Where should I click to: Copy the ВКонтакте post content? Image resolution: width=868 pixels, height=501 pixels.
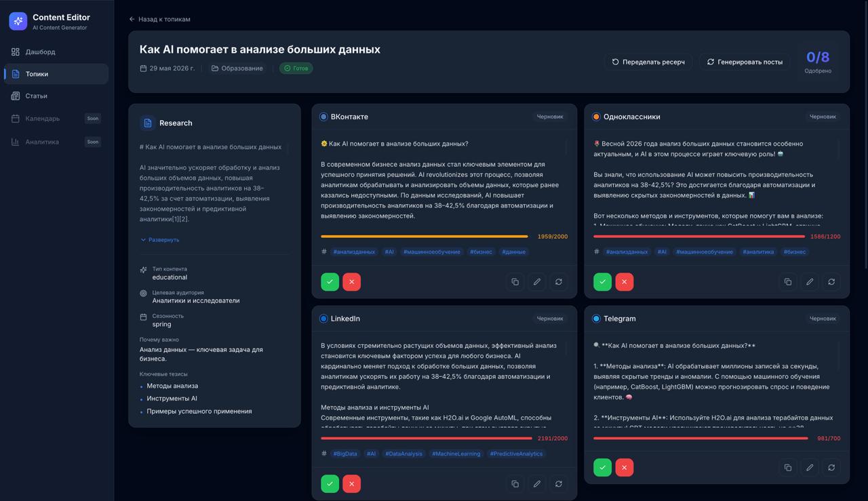point(515,281)
